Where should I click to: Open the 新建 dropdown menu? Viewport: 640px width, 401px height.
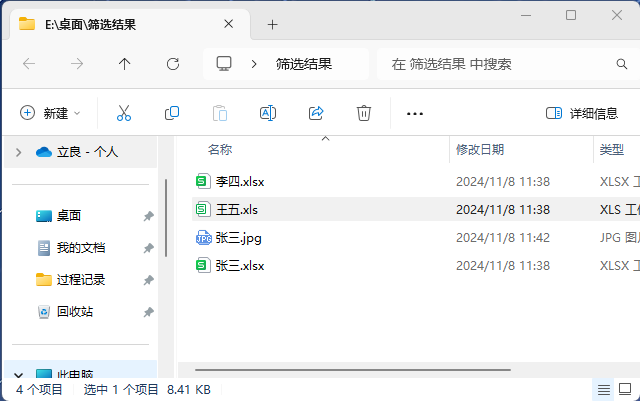pyautogui.click(x=50, y=113)
